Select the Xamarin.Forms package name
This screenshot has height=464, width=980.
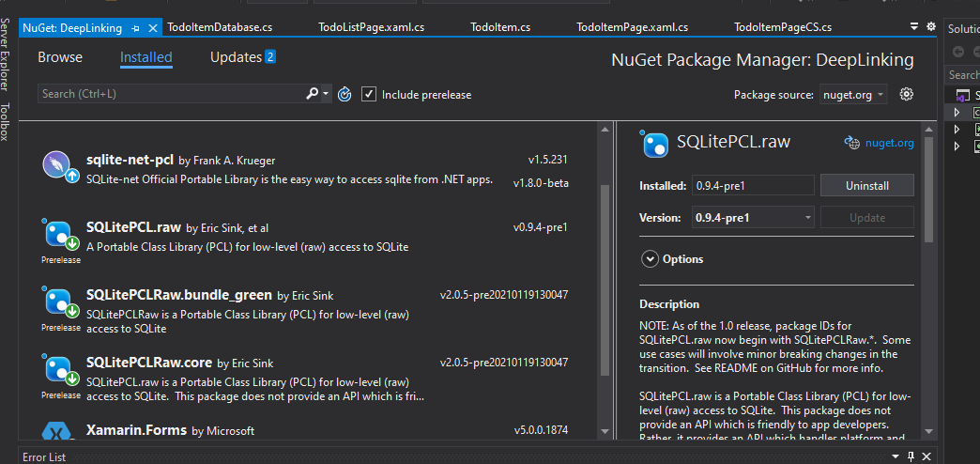[136, 430]
